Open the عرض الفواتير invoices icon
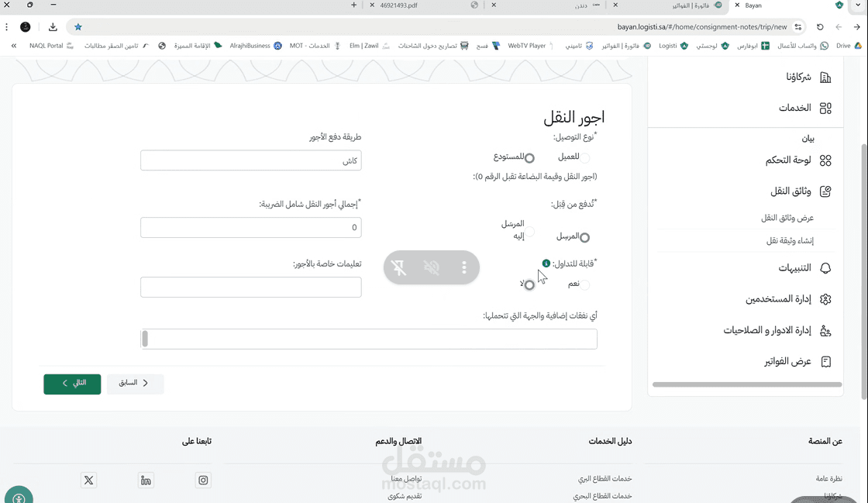The height and width of the screenshot is (503, 868). pyautogui.click(x=825, y=360)
